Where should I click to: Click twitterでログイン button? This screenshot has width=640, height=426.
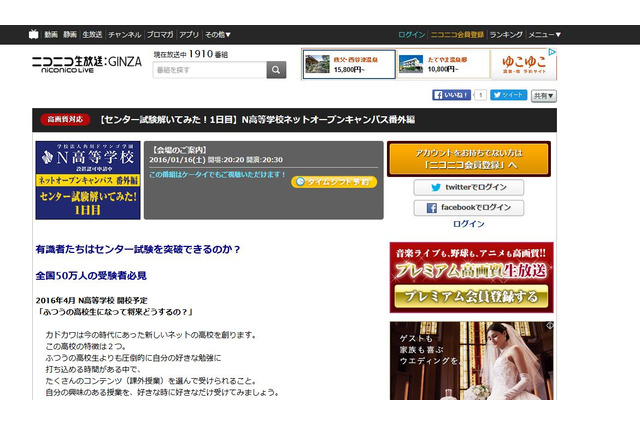coord(469,187)
